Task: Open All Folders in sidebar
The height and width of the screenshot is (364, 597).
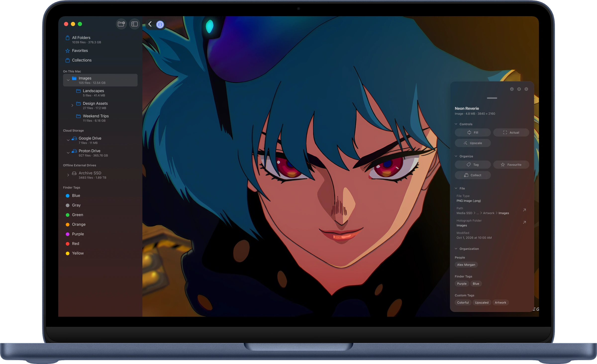Action: [100, 40]
